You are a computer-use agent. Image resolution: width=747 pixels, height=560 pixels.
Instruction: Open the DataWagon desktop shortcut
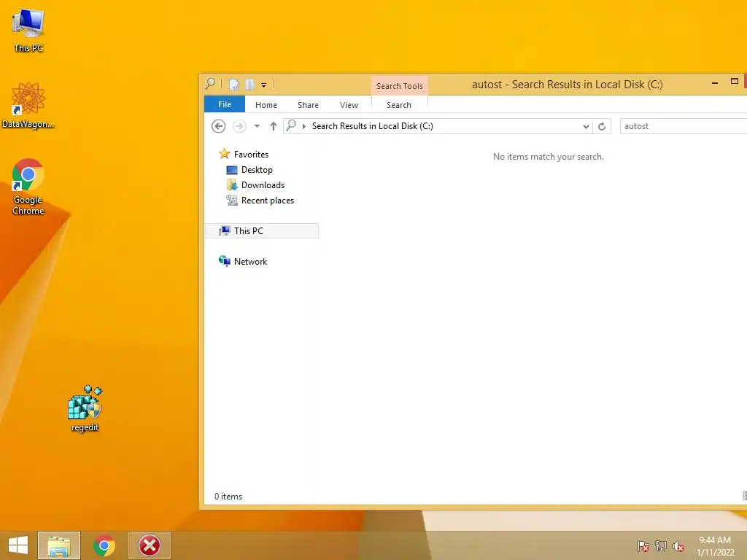pos(28,105)
